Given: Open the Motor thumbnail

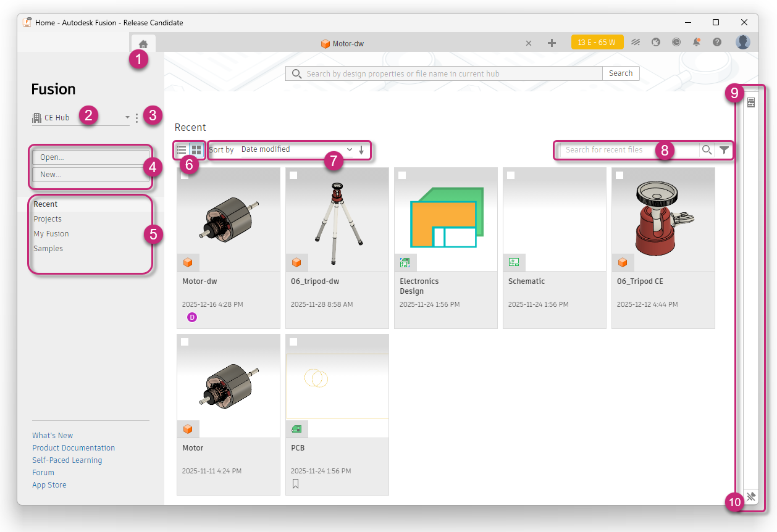Looking at the screenshot, I should [x=229, y=386].
